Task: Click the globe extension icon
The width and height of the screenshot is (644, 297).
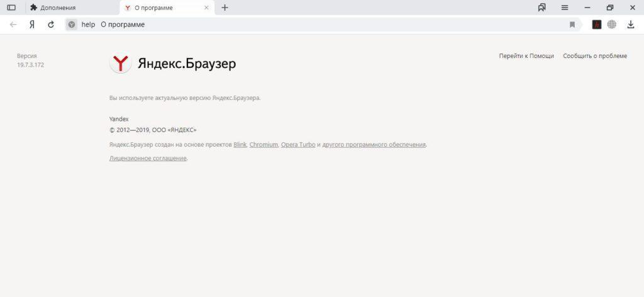Action: click(612, 25)
